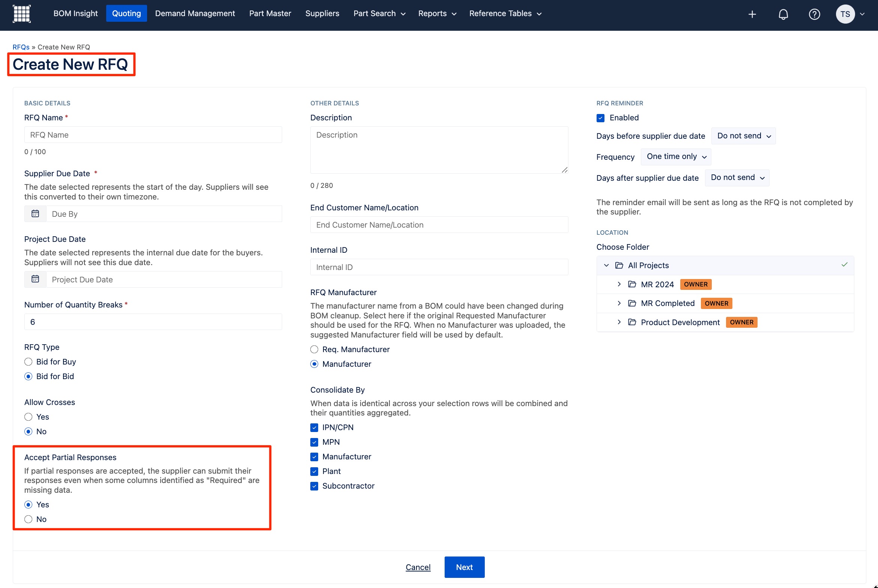Image resolution: width=878 pixels, height=588 pixels.
Task: Click the Next button
Action: pos(464,567)
